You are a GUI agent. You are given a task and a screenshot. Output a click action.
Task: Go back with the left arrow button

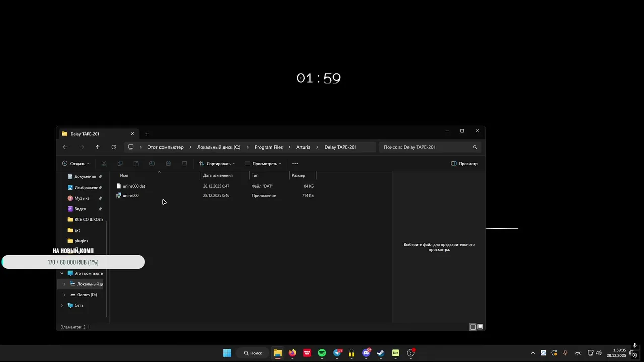65,147
